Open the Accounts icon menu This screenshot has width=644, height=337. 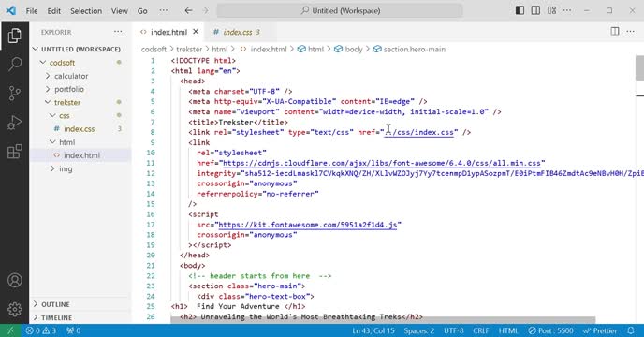(x=15, y=280)
